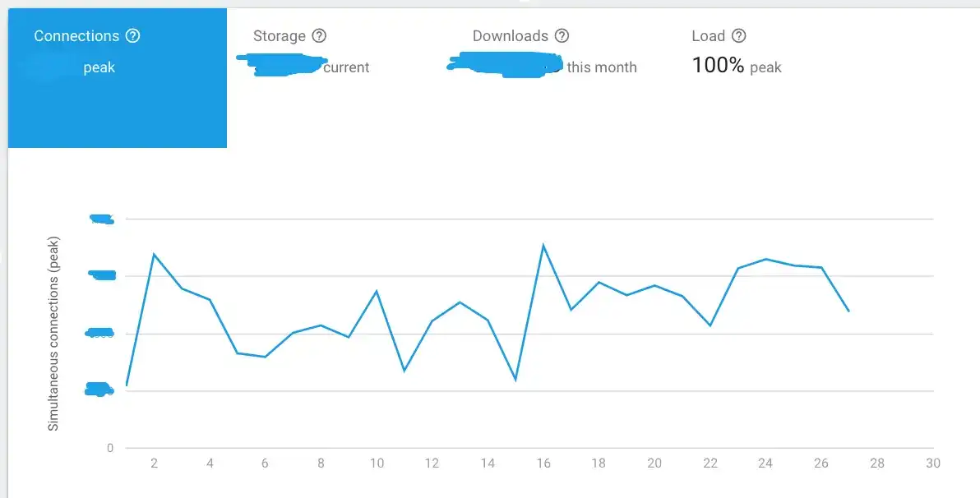Click the y-axis label 0
Viewport: 980px width, 498px height.
coord(110,448)
